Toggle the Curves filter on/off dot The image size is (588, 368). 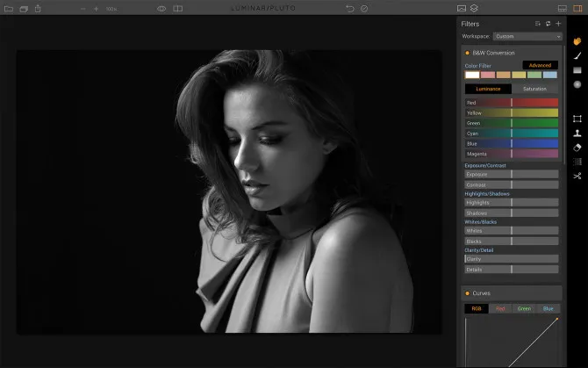click(x=467, y=292)
